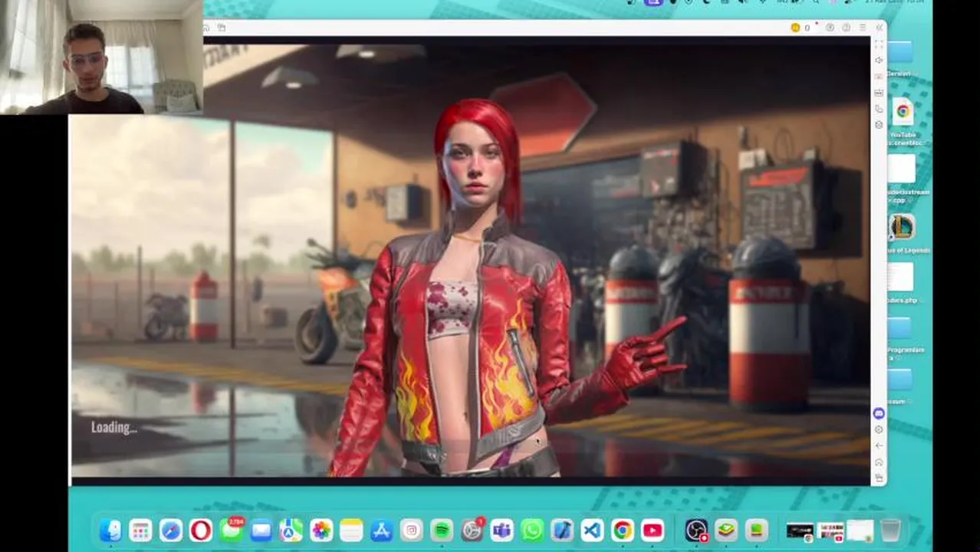The image size is (980, 552).
Task: Select the .cpp file on desktop
Action: (902, 169)
